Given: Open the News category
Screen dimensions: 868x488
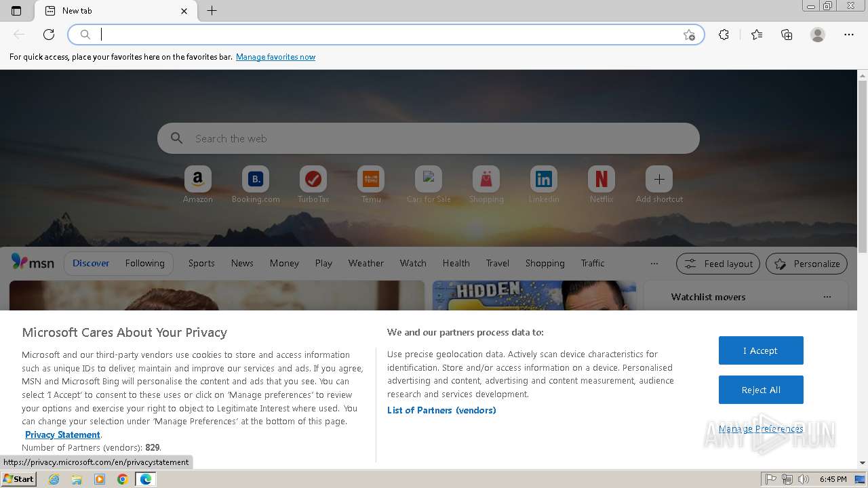Looking at the screenshot, I should click(242, 263).
